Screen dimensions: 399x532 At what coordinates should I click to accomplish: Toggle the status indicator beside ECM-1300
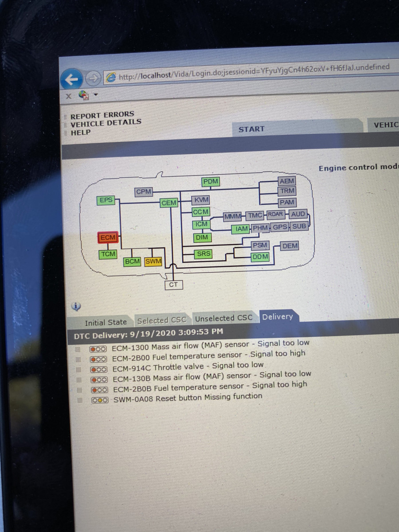click(x=99, y=348)
